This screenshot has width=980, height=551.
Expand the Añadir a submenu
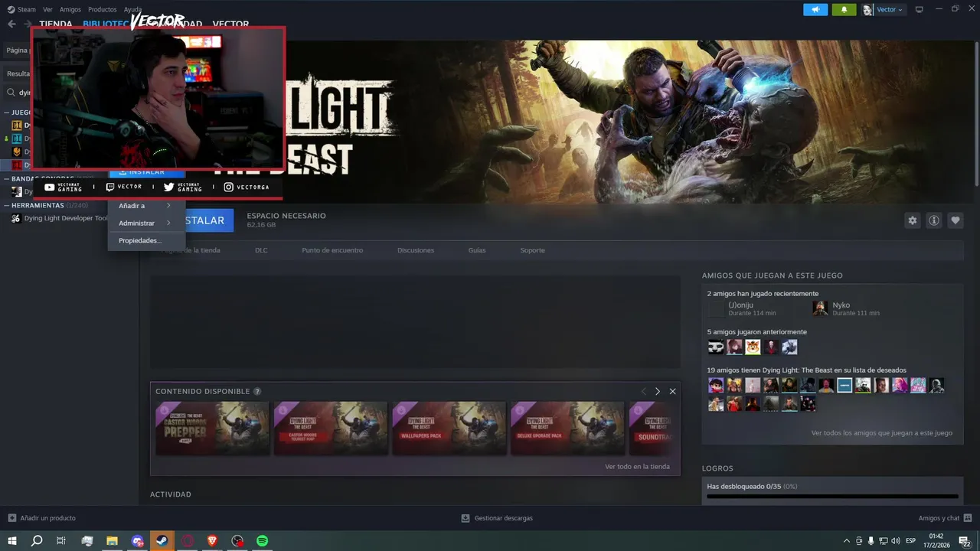[146, 206]
